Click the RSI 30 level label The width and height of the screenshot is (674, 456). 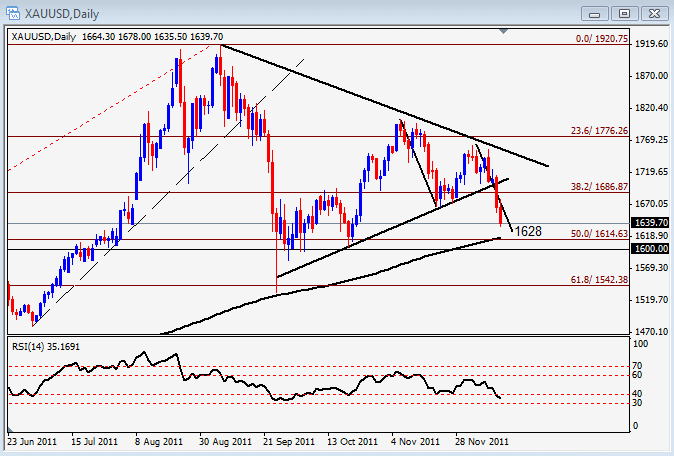tap(637, 403)
